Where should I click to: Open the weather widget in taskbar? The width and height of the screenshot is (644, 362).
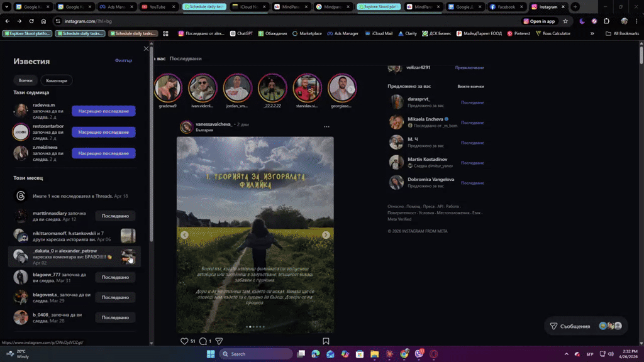19,354
